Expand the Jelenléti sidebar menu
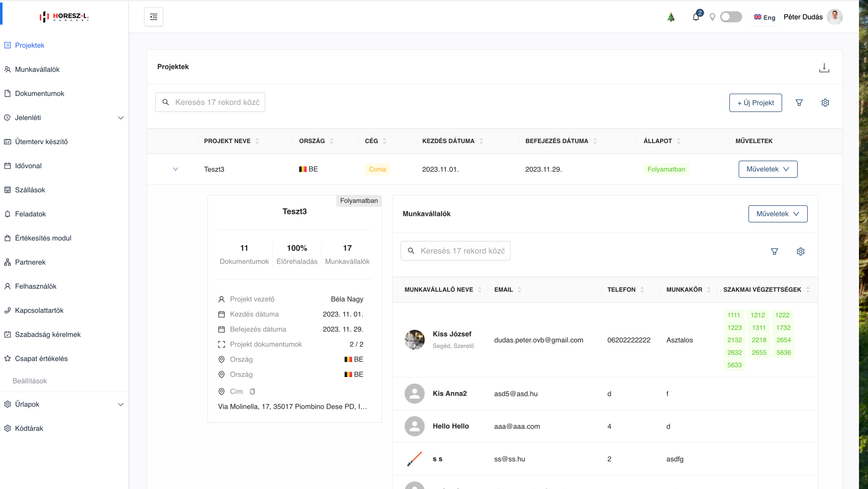868x489 pixels. [x=121, y=118]
